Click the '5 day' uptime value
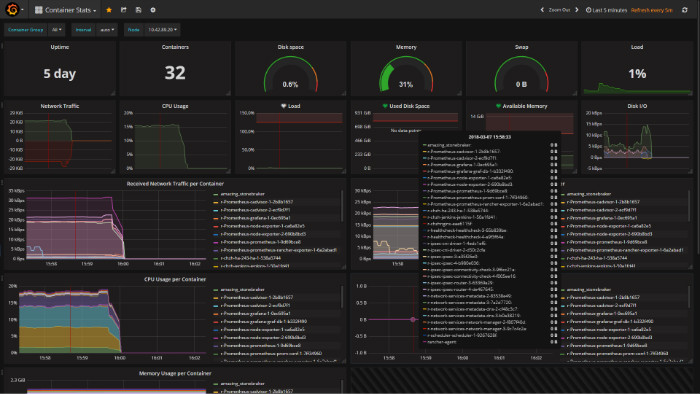Screen dimensions: 700x394 tap(59, 74)
